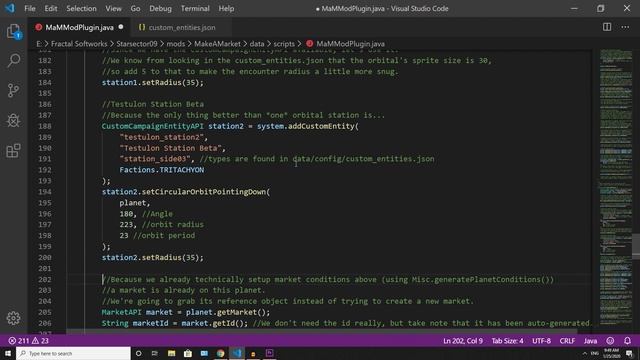
Task: Open the Help menu
Action: [x=226, y=8]
